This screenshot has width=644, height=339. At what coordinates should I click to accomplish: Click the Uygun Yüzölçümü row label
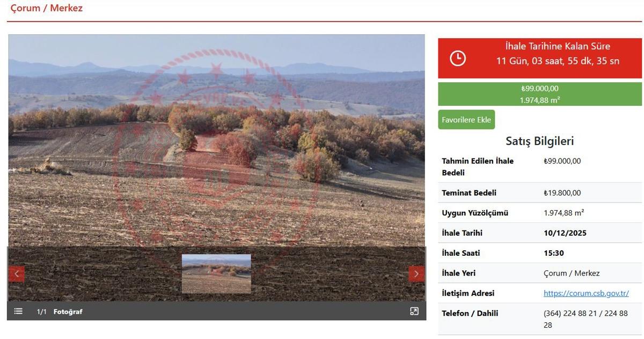coord(474,213)
